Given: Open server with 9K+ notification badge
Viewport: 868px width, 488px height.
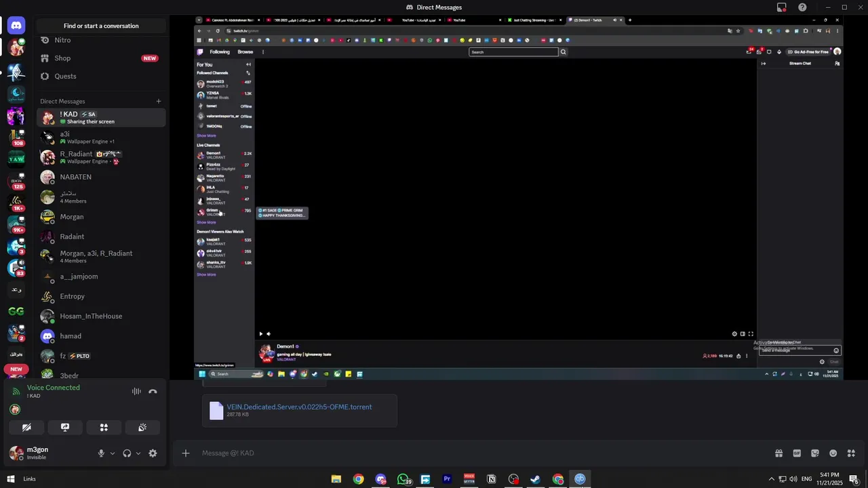Looking at the screenshot, I should tap(16, 224).
